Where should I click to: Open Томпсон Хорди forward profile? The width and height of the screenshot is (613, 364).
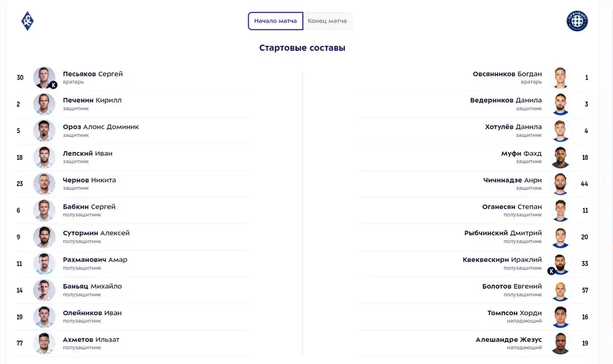click(x=514, y=313)
